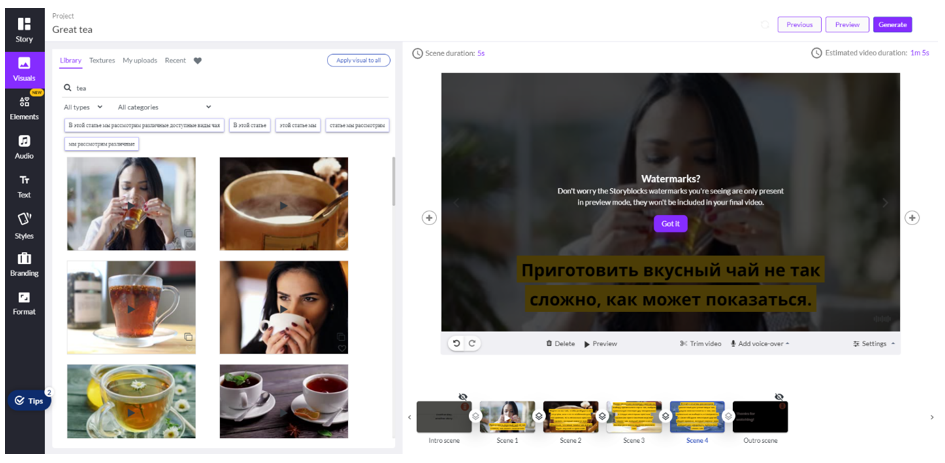Click Trim video
The width and height of the screenshot is (945, 463).
click(700, 344)
